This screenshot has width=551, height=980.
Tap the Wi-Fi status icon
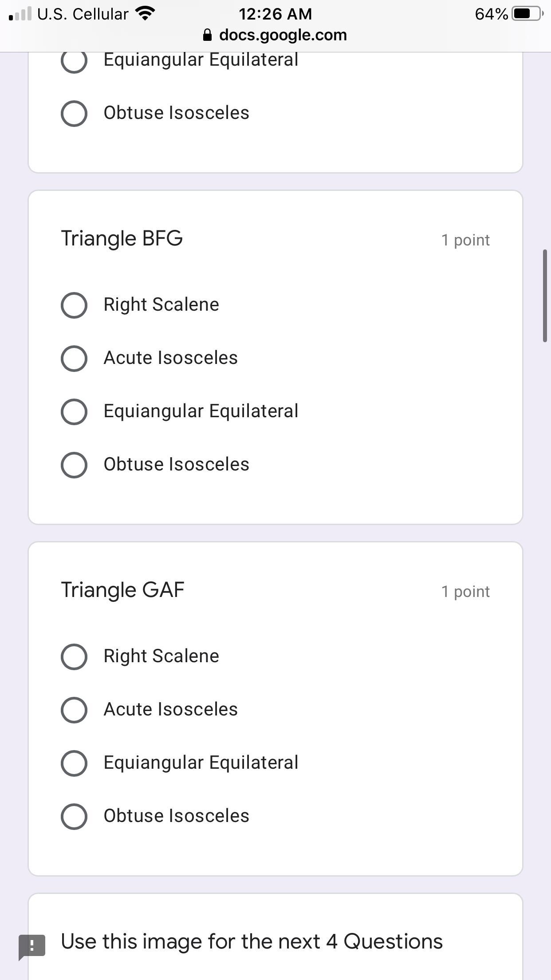point(145,14)
